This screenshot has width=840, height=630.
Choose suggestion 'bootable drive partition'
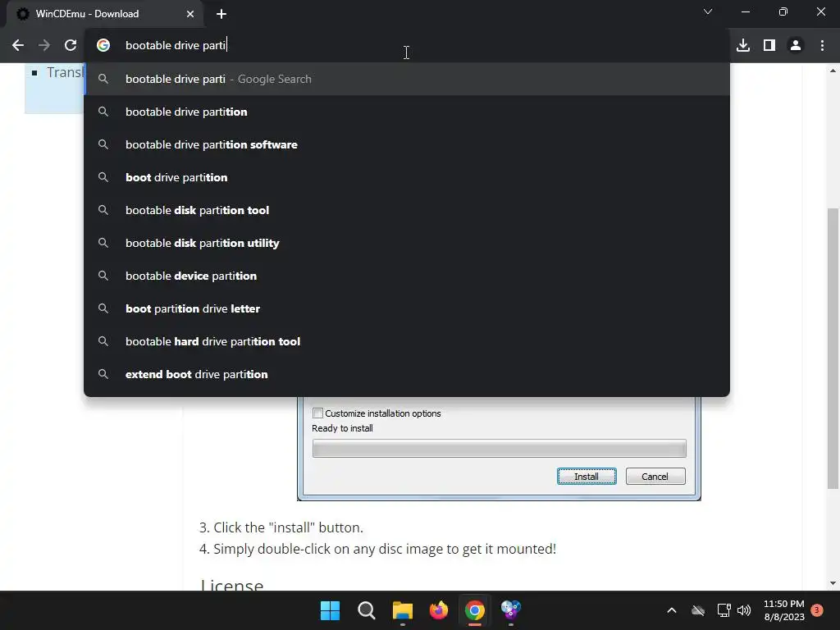pos(407,112)
